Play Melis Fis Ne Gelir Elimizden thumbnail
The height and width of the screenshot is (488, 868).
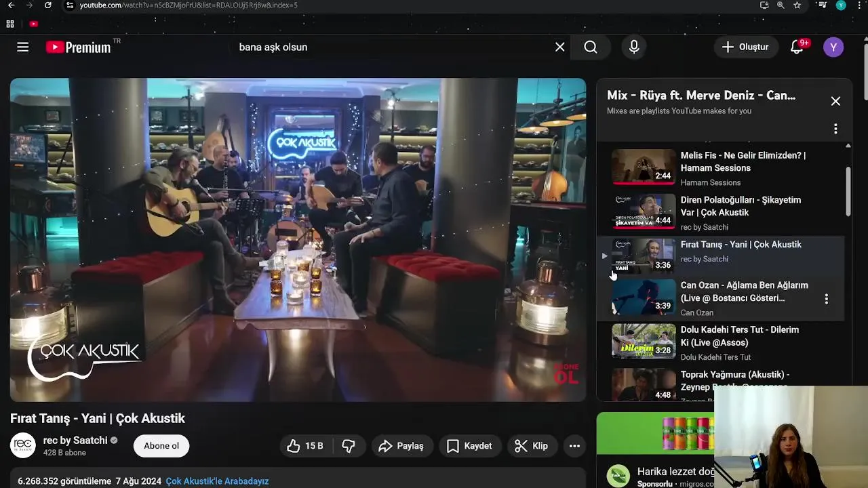click(644, 167)
